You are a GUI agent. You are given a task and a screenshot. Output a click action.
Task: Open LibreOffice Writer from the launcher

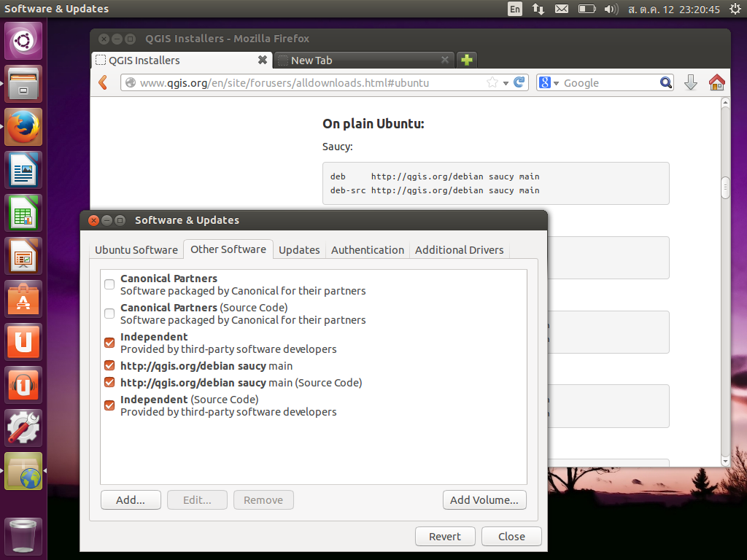pos(23,170)
